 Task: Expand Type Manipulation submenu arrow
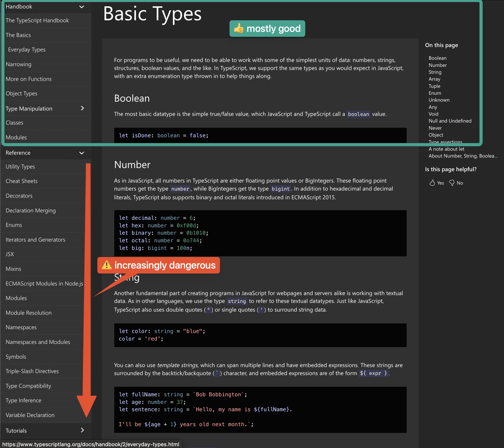point(82,108)
